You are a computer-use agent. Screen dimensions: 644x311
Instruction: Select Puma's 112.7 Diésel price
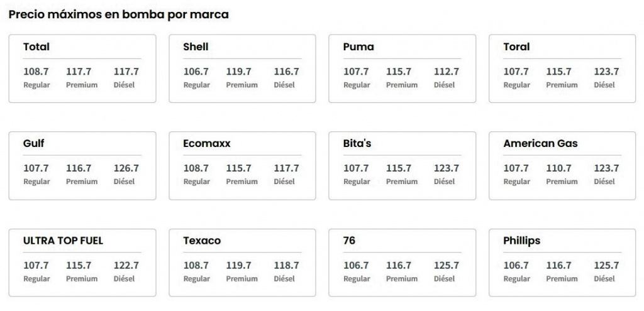[447, 72]
